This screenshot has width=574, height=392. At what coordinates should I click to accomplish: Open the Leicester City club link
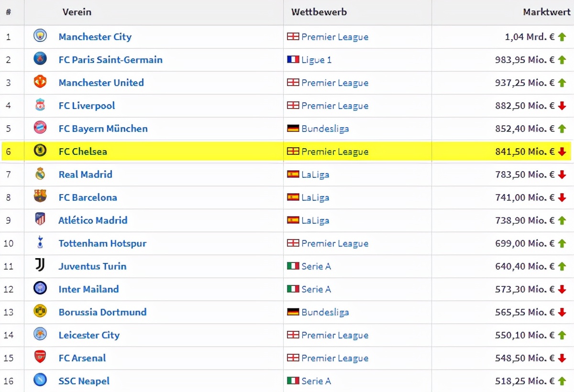tap(89, 335)
